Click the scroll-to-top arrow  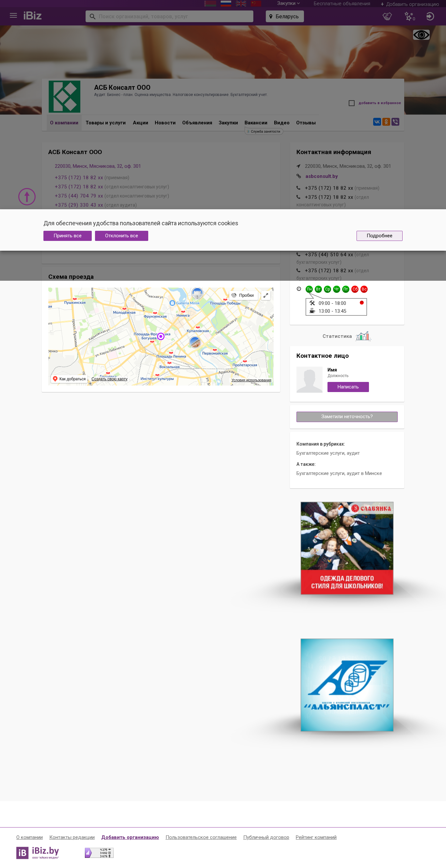[27, 197]
